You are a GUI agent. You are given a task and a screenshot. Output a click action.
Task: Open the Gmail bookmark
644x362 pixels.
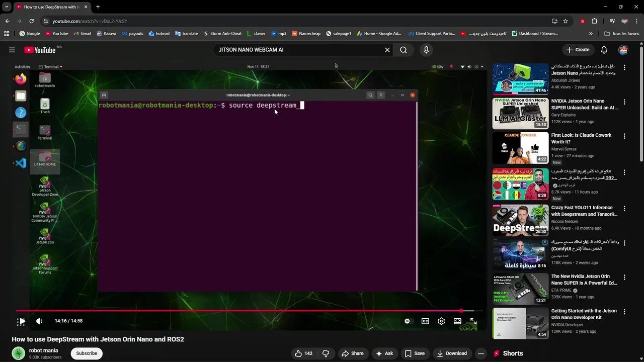[83, 34]
